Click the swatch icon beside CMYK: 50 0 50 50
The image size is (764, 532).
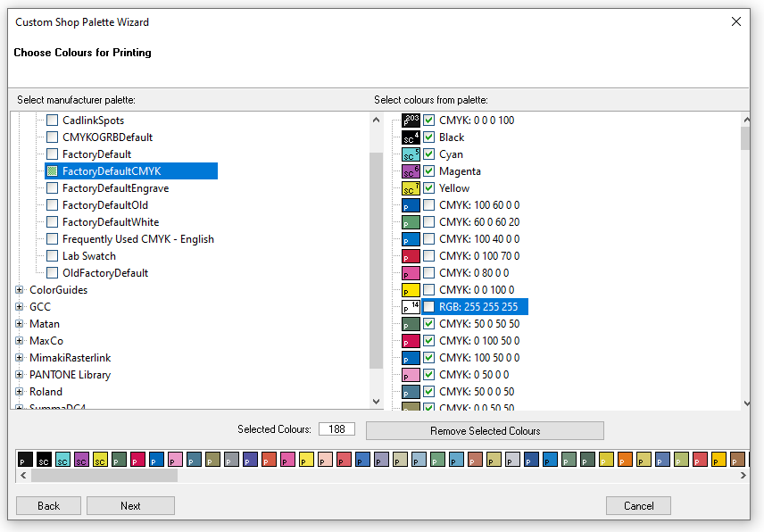tap(411, 324)
